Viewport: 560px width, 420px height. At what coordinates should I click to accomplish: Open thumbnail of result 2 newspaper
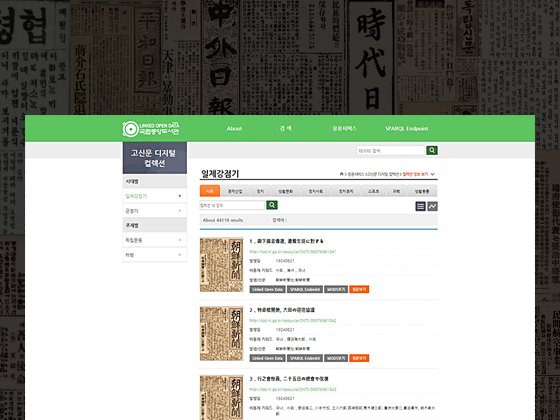tap(221, 333)
